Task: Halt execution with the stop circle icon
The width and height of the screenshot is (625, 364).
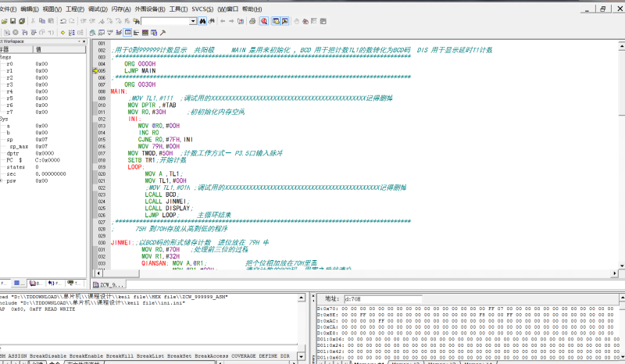Action: pos(16,33)
